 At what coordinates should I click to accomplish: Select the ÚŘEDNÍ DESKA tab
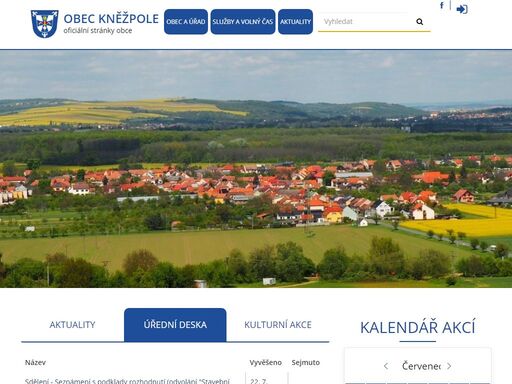tap(175, 325)
